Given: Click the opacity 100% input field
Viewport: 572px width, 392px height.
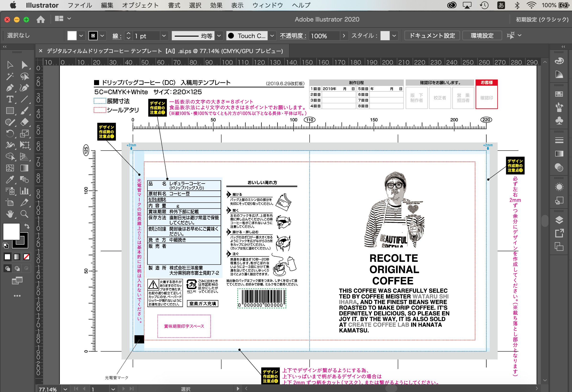Looking at the screenshot, I should click(x=324, y=36).
